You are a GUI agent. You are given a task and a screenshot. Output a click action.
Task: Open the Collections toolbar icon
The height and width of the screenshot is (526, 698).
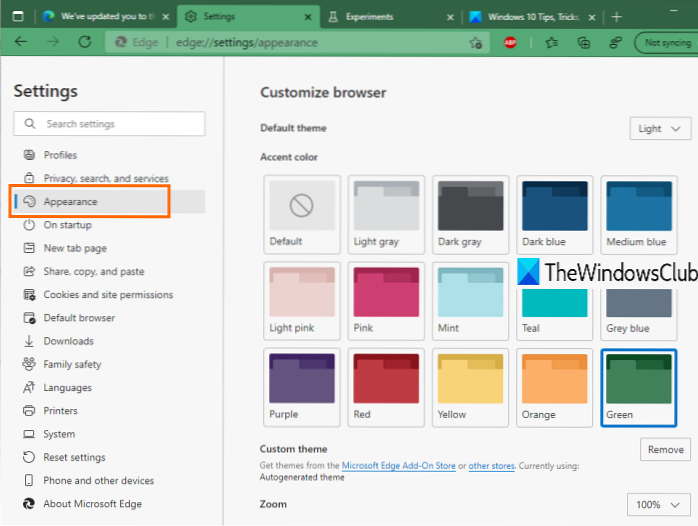click(584, 43)
